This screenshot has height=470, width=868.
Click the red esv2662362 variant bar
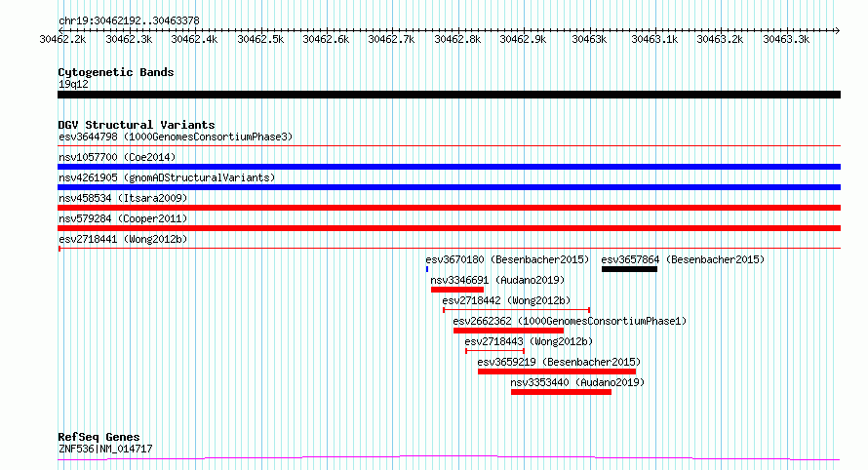coord(508,331)
